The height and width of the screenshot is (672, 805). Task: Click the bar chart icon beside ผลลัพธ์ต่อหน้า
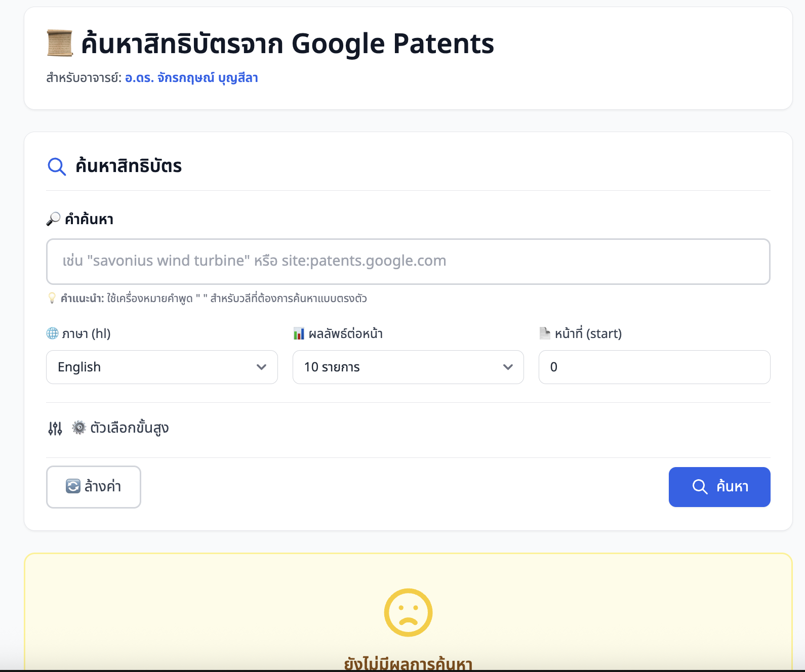(299, 333)
